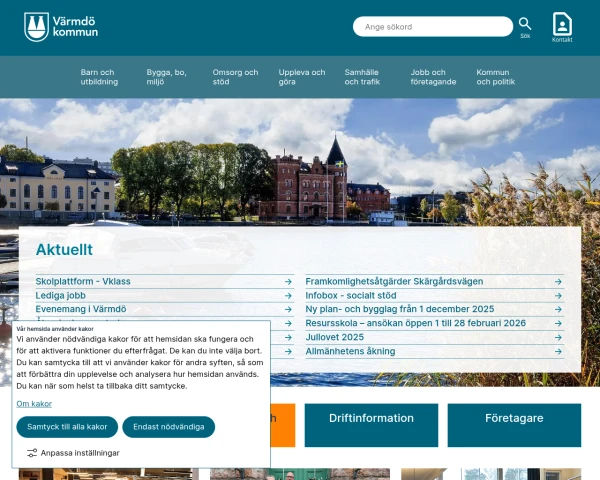
Task: Click the Aktuellt heading
Action: 64,250
